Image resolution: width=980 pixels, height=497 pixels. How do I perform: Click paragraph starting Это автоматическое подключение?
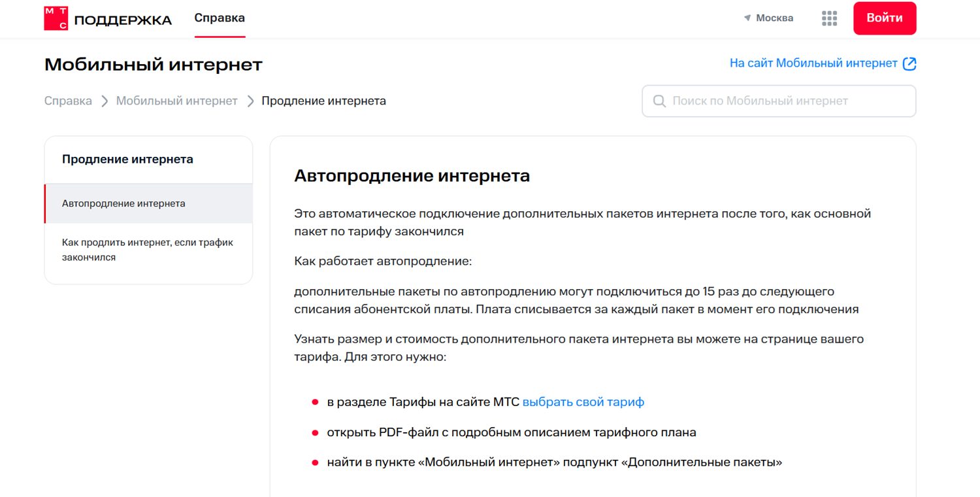click(582, 222)
